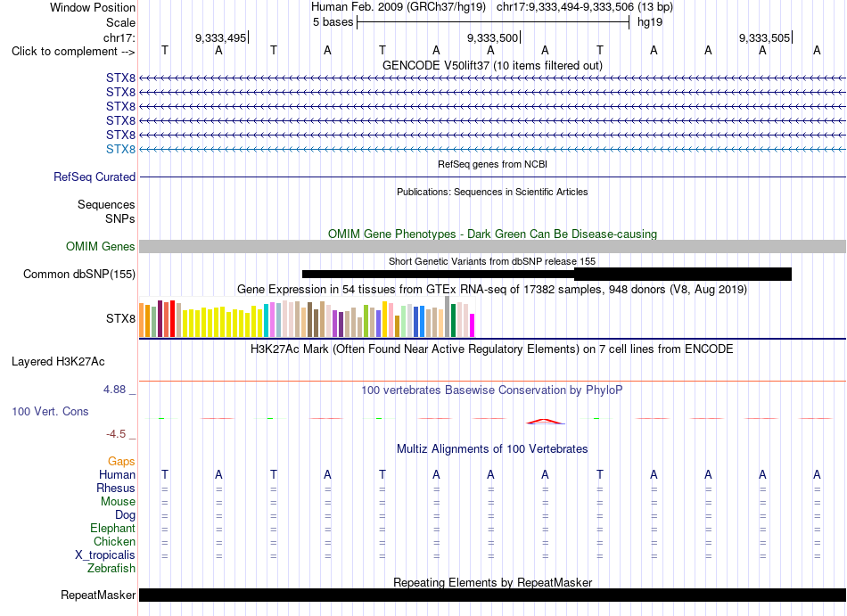Select the chr17: ruler label
This screenshot has height=616, width=847.
119,37
